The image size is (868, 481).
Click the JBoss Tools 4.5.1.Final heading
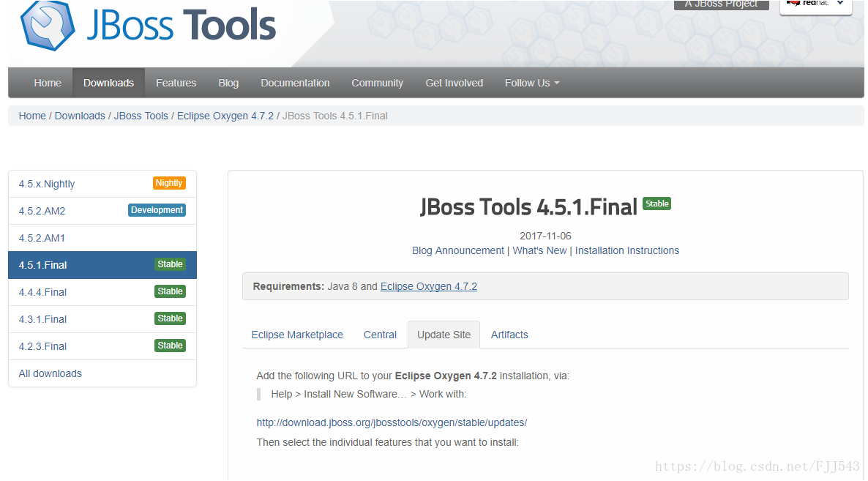(528, 207)
